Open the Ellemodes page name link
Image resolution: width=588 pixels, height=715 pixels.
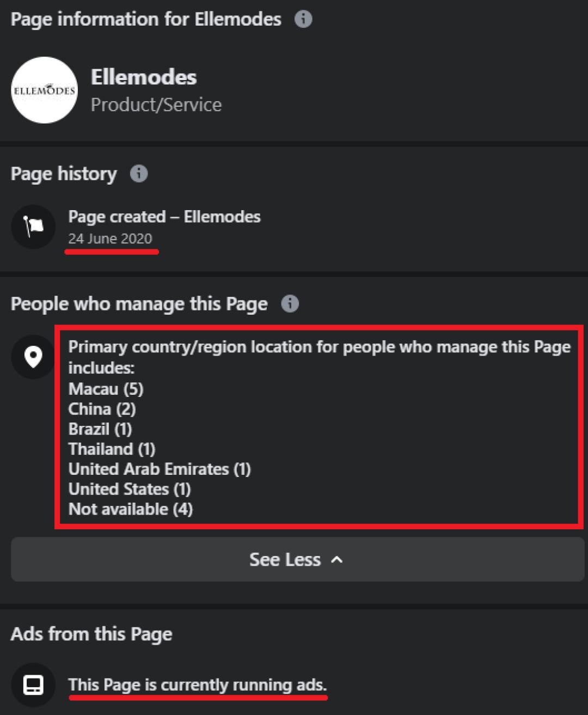click(144, 77)
